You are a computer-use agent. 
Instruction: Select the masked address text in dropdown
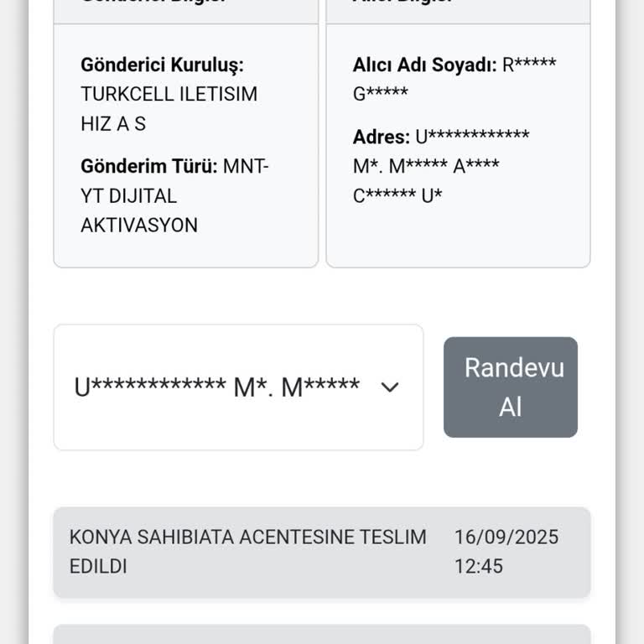tap(216, 387)
